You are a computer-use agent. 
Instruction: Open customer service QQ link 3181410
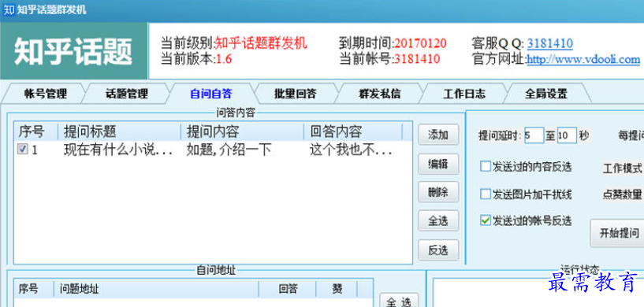[x=550, y=43]
